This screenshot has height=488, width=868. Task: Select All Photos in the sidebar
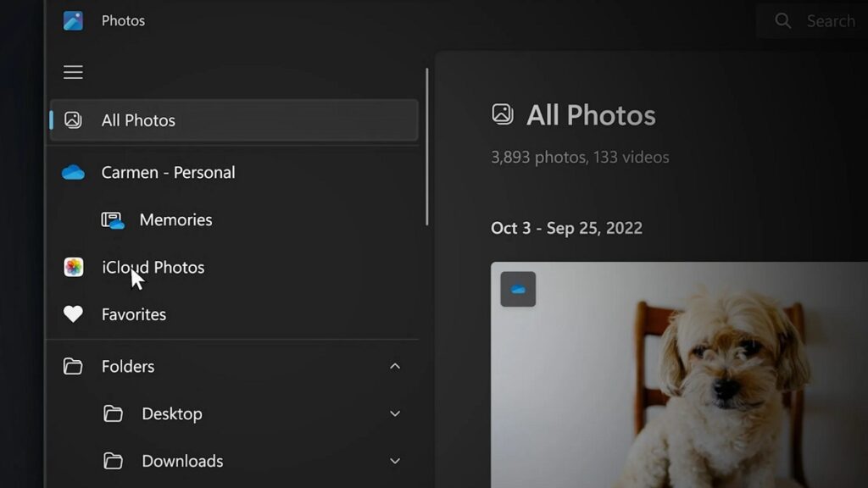[234, 120]
